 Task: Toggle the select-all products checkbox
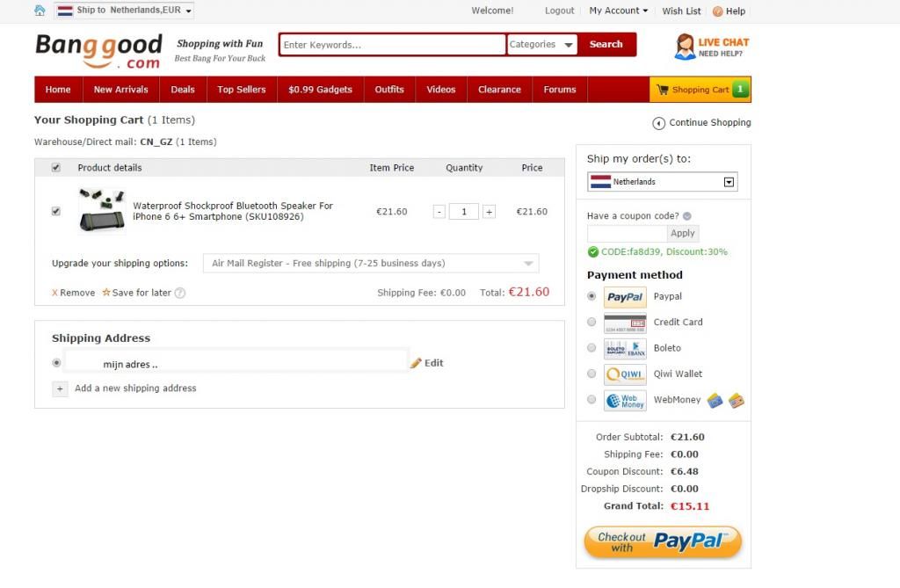[x=55, y=168]
